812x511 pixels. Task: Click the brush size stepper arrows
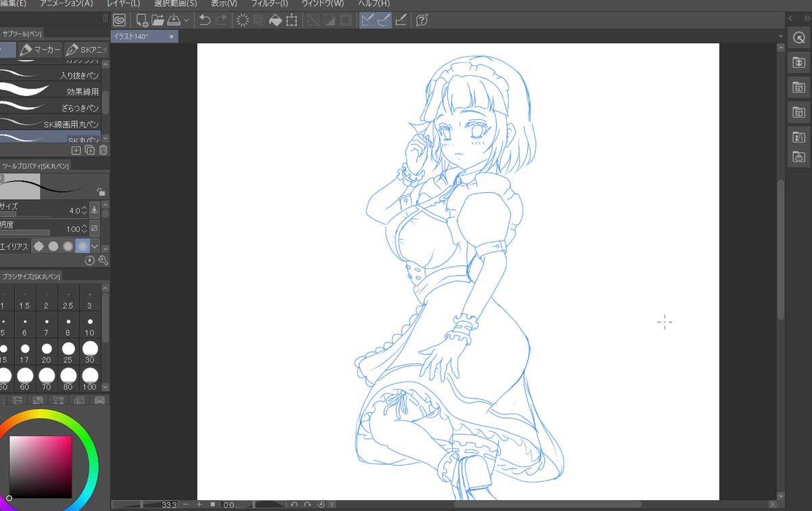pos(84,210)
